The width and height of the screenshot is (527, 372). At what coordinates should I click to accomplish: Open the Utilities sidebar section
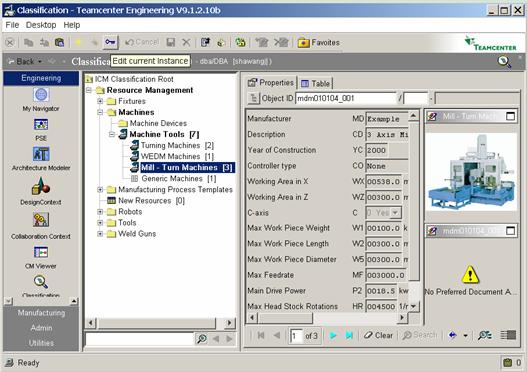click(x=41, y=343)
